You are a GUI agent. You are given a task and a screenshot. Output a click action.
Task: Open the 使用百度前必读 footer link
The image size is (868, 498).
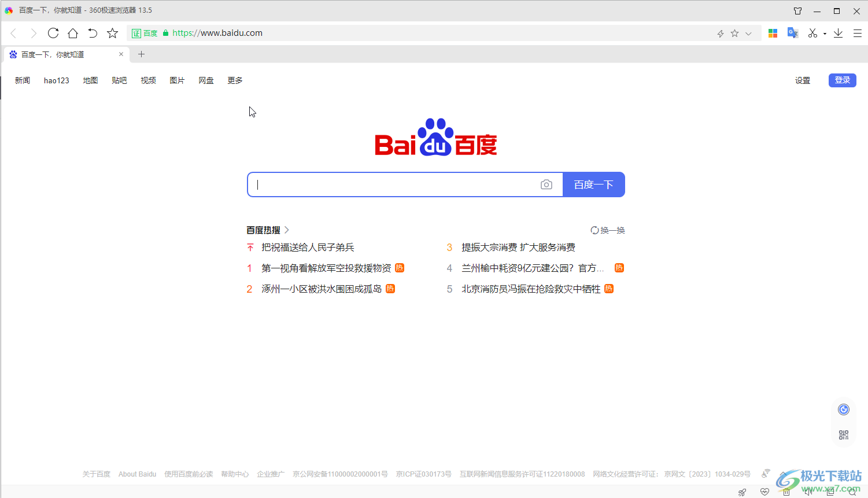(x=189, y=474)
